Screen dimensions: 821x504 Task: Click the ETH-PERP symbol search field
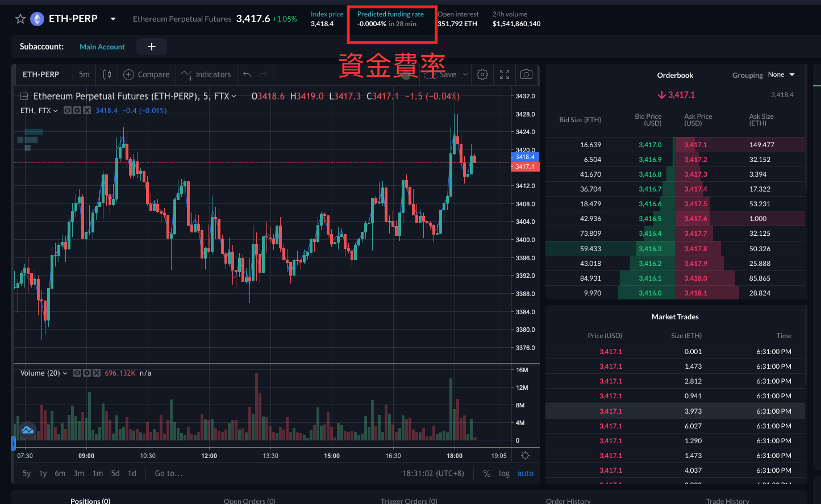tap(41, 74)
